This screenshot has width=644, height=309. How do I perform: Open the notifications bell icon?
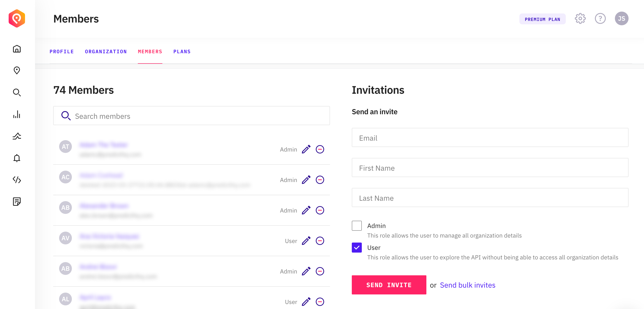pos(17,158)
